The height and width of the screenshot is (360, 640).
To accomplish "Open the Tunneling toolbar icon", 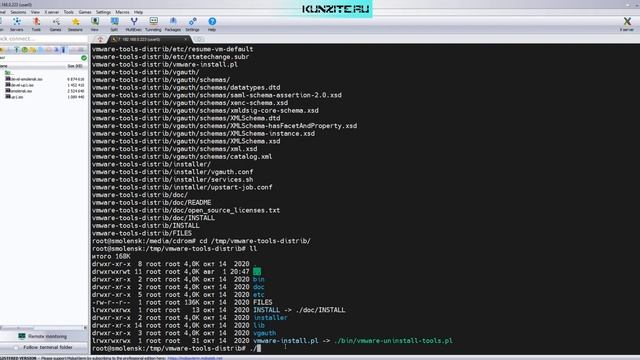I will pos(153,24).
